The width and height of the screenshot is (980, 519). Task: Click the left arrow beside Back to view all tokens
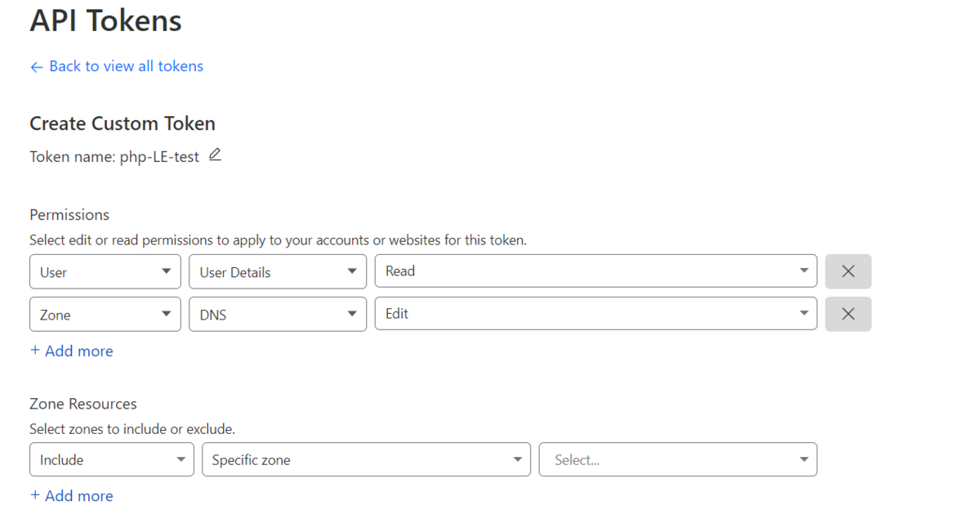(x=36, y=67)
